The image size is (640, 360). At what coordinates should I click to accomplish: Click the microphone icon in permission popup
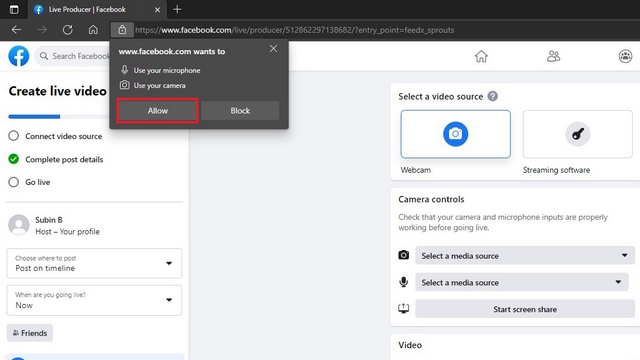(124, 70)
